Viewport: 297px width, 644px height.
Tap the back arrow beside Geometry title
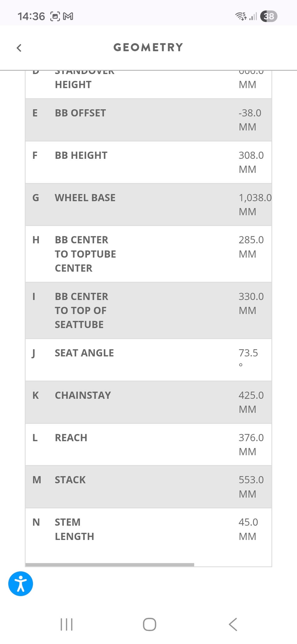(x=19, y=48)
